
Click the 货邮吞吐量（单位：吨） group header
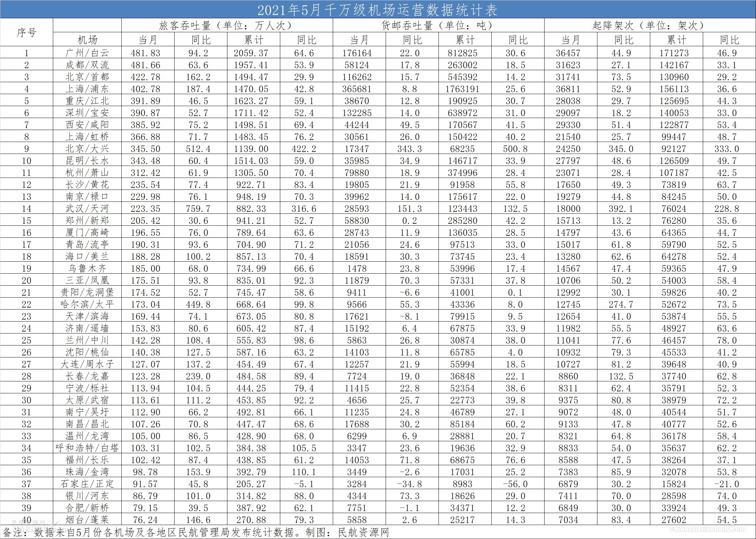[x=438, y=26]
